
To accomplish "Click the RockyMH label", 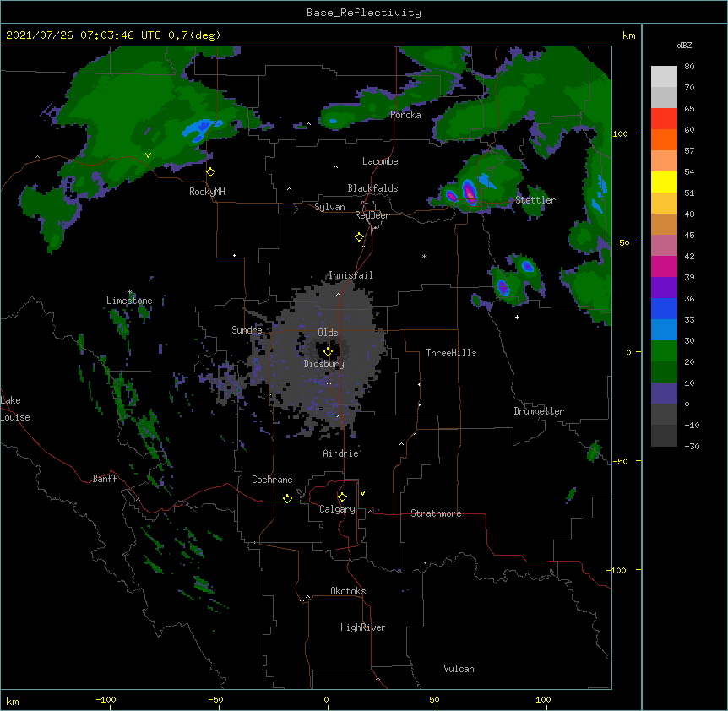I will pyautogui.click(x=207, y=192).
